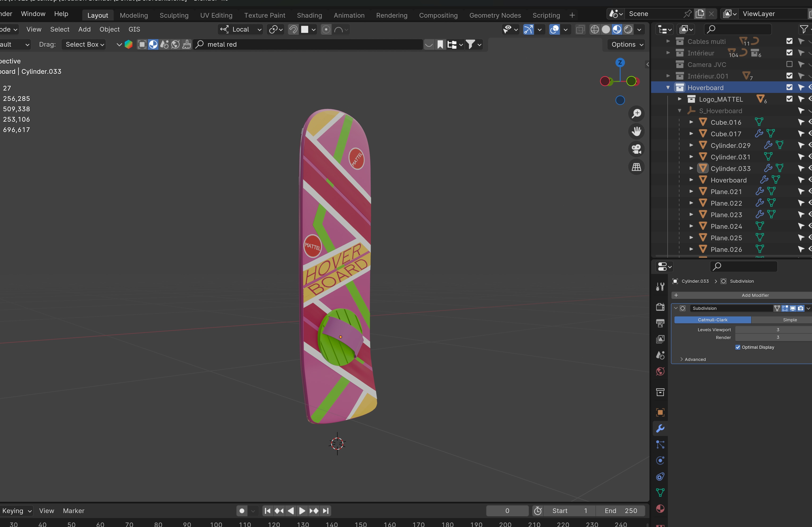Screen dimensions: 812x527
Task: Collapse the Subdivision modifier panel
Action: (676, 308)
